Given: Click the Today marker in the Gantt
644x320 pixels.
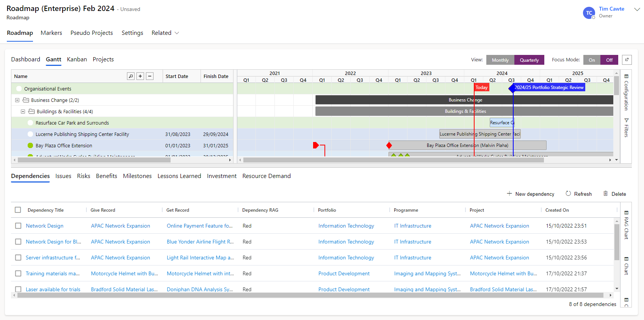Looking at the screenshot, I should (x=481, y=87).
